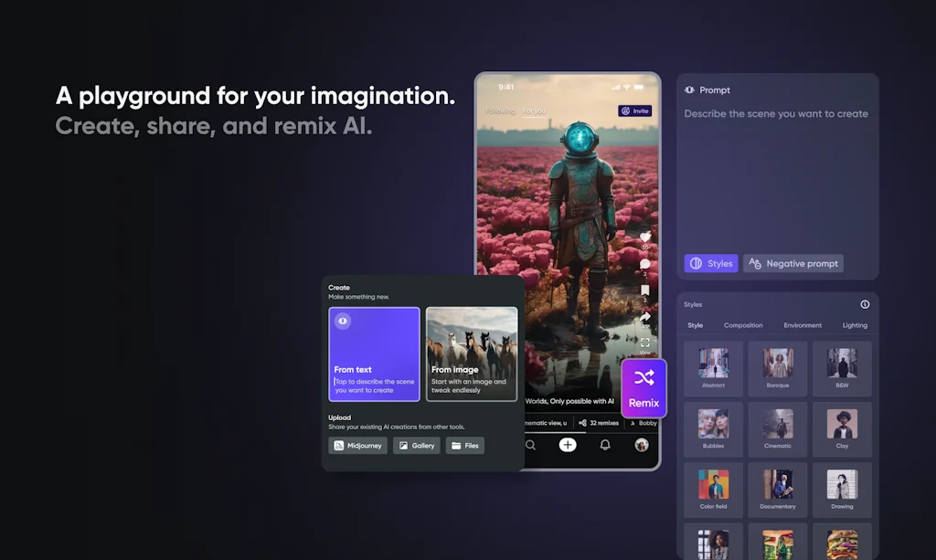
Task: Click the Styles info icon
Action: (865, 304)
